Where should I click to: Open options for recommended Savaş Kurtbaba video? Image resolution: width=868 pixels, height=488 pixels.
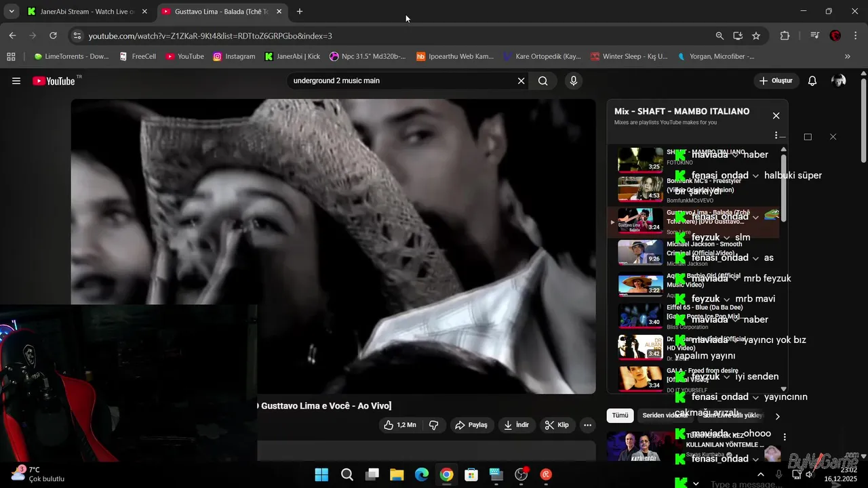785,438
